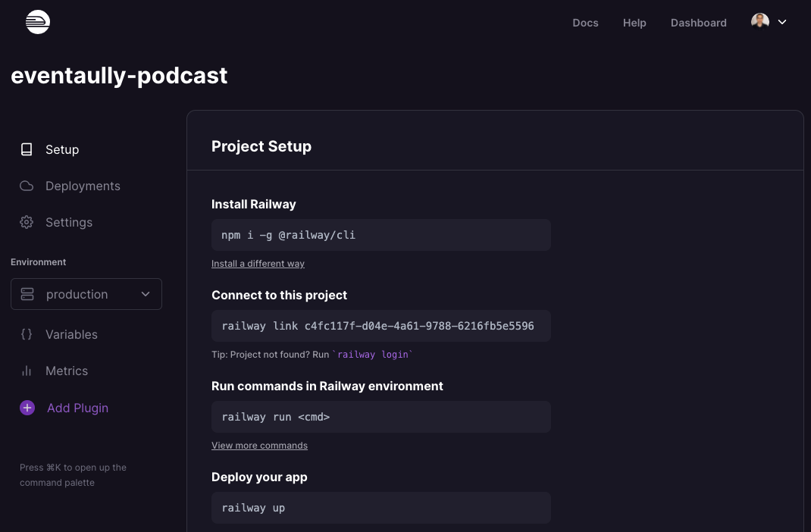Click the eventaully-podcast project title
Screen dimensions: 811x532
[x=119, y=76]
